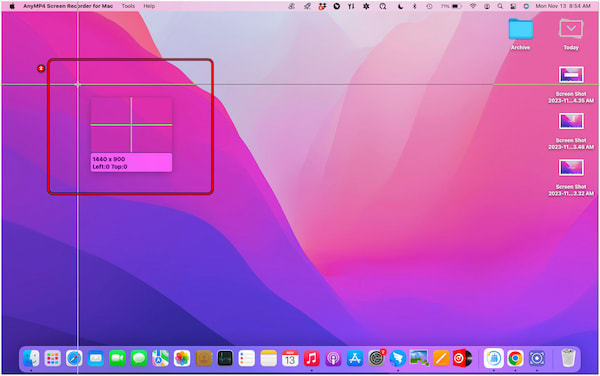This screenshot has height=376, width=600.
Task: Open the Stocks app in Dock
Action: (225, 358)
